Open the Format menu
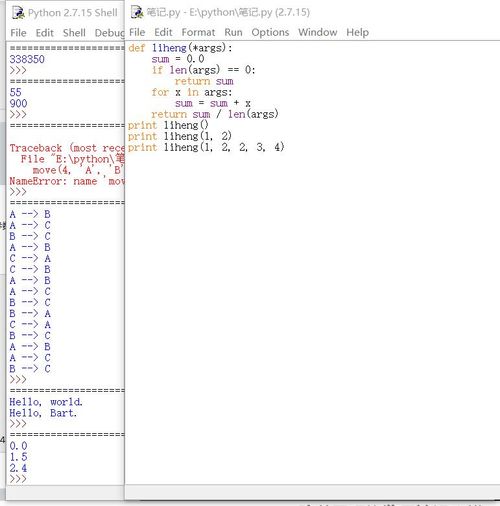 coord(198,32)
